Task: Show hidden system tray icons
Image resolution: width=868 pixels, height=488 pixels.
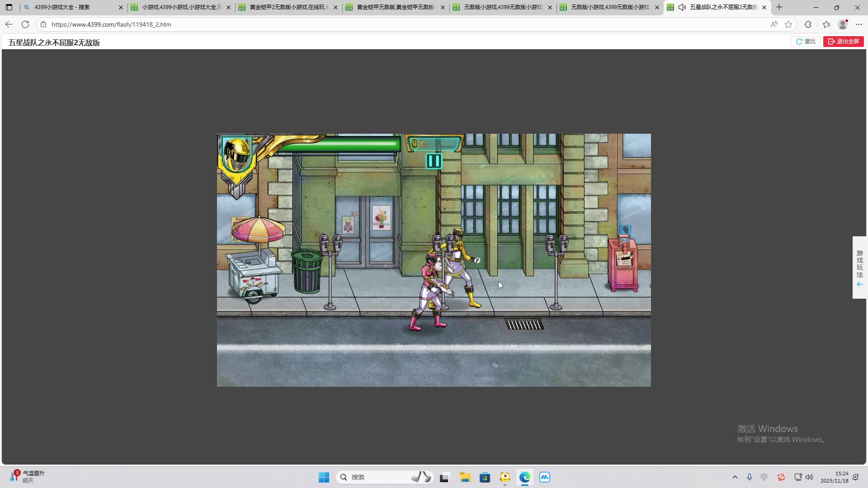Action: [735, 477]
